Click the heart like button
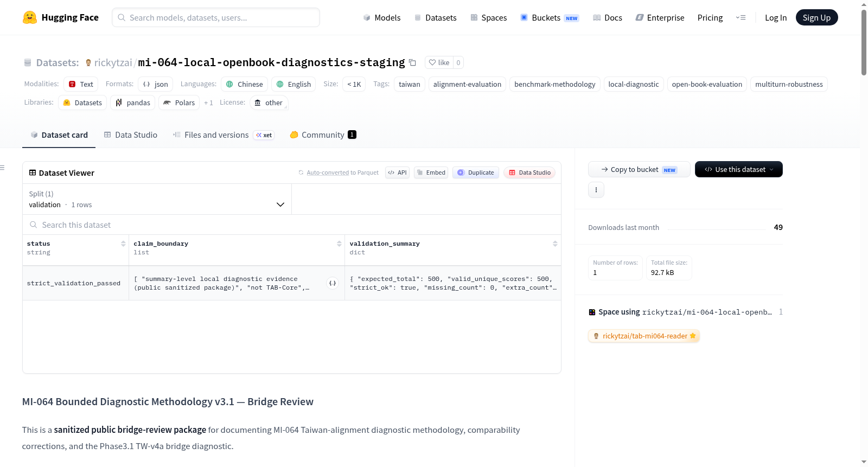Image resolution: width=868 pixels, height=467 pixels. point(439,62)
